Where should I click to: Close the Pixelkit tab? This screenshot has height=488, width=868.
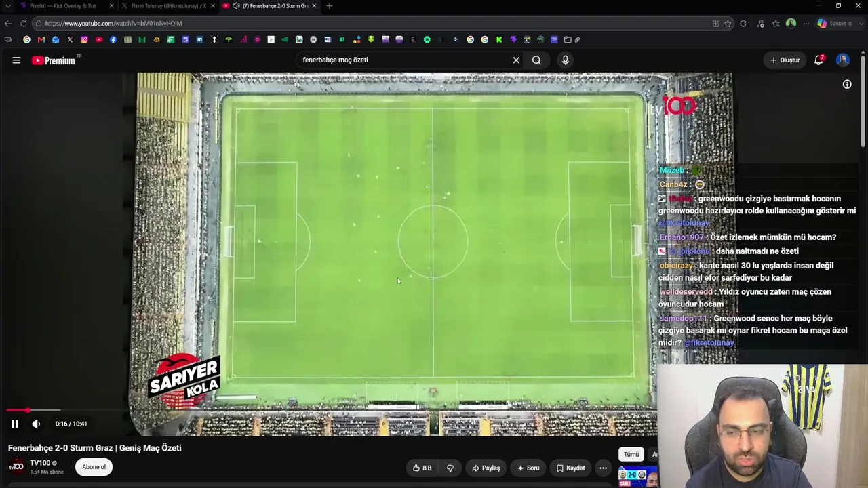(x=111, y=6)
